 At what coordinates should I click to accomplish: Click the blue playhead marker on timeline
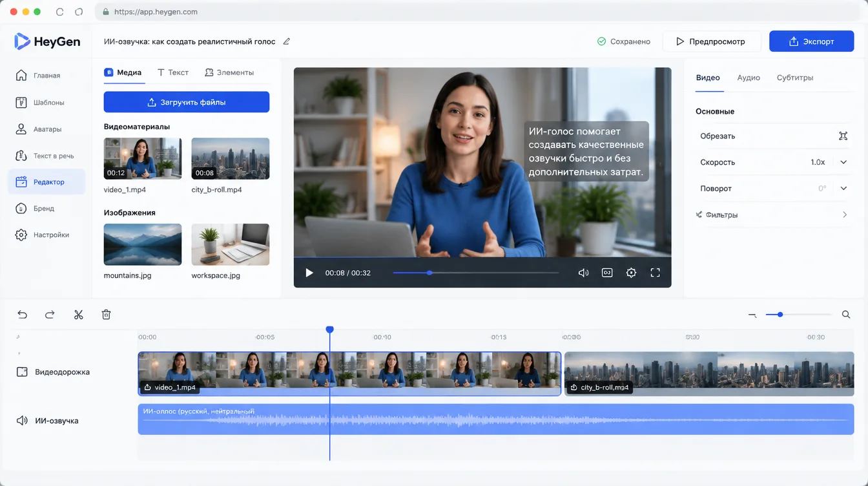click(330, 330)
